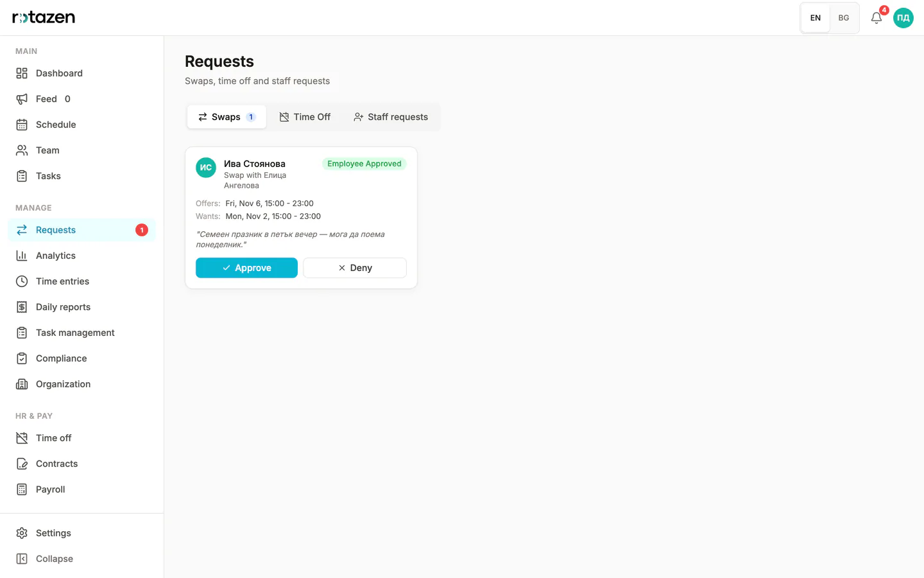Switch language to EN
Image resolution: width=924 pixels, height=578 pixels.
816,18
